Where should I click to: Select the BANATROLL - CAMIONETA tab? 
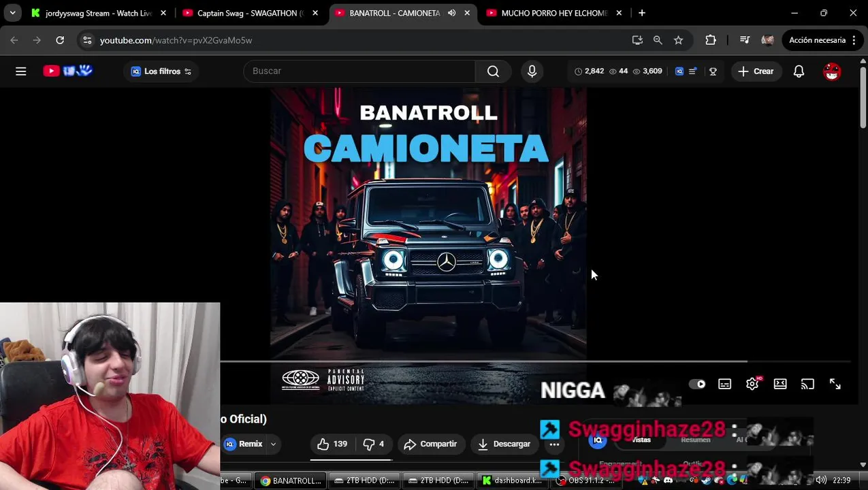[x=395, y=13]
